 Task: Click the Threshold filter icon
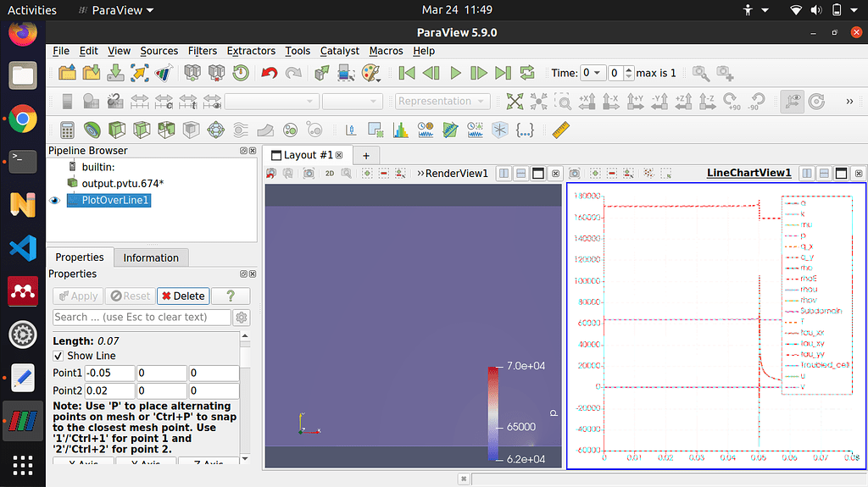click(166, 130)
